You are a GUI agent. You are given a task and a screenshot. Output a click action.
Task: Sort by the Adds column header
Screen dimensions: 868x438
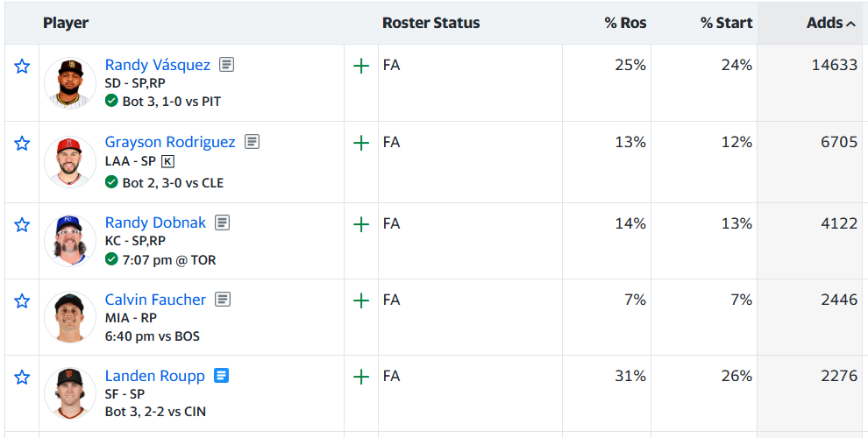click(831, 23)
